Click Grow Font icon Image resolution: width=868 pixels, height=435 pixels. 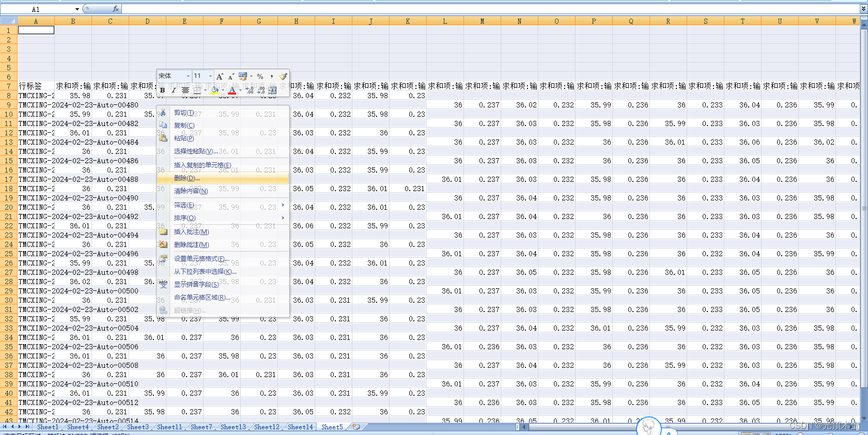coord(220,76)
